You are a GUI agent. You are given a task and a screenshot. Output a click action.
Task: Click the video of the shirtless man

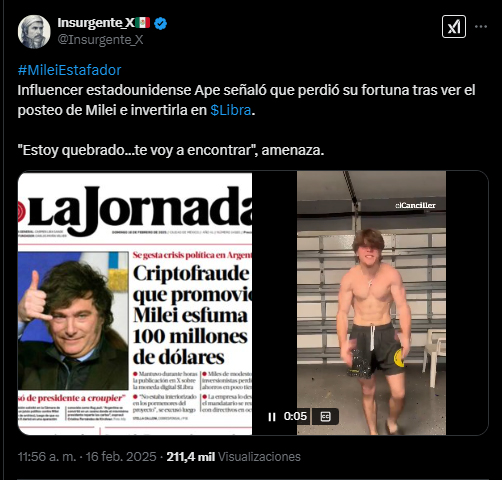point(371,303)
